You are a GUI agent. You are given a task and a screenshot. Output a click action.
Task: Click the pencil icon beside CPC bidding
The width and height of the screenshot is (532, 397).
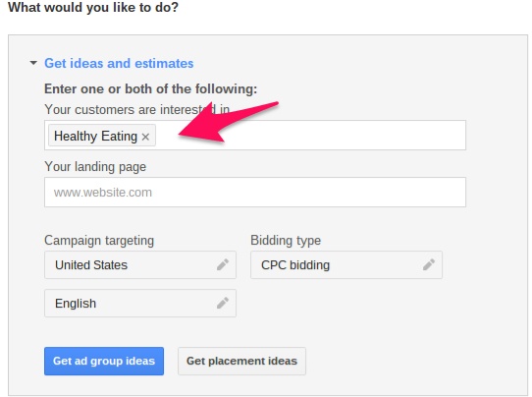click(429, 264)
